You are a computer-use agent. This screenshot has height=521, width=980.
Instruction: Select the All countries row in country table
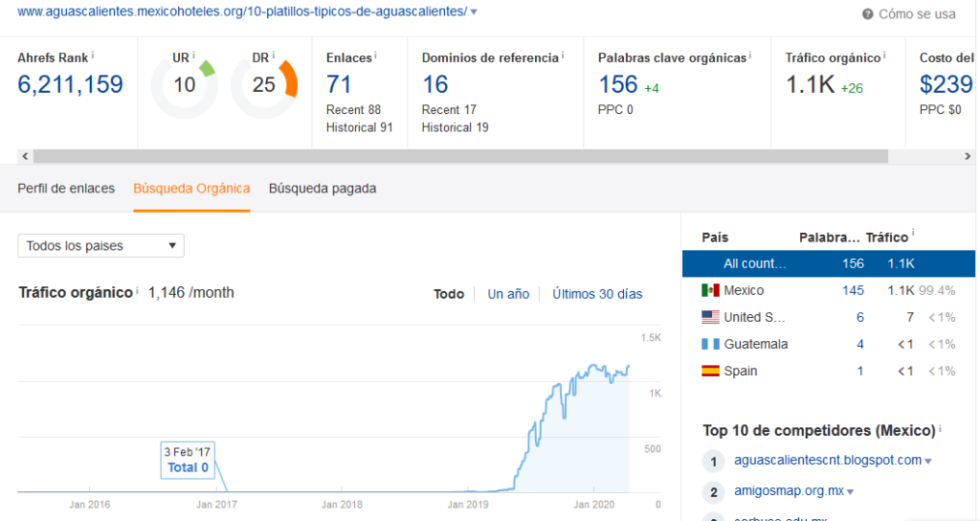(829, 264)
